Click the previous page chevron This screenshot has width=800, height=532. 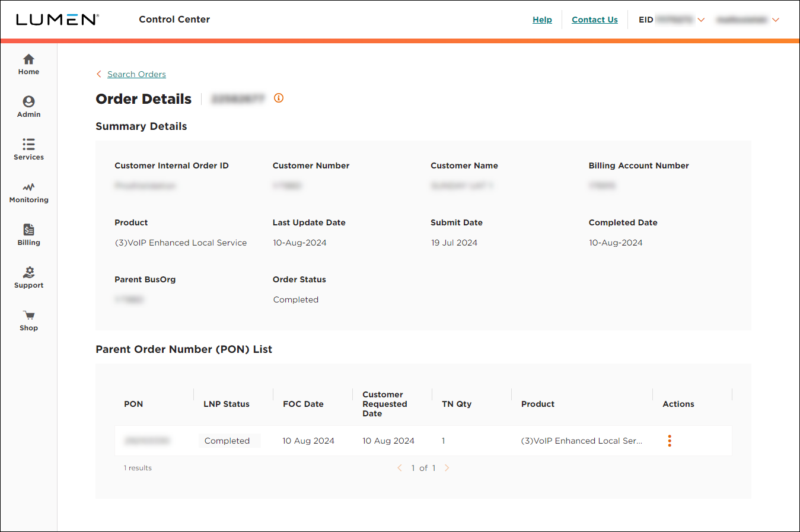[400, 468]
